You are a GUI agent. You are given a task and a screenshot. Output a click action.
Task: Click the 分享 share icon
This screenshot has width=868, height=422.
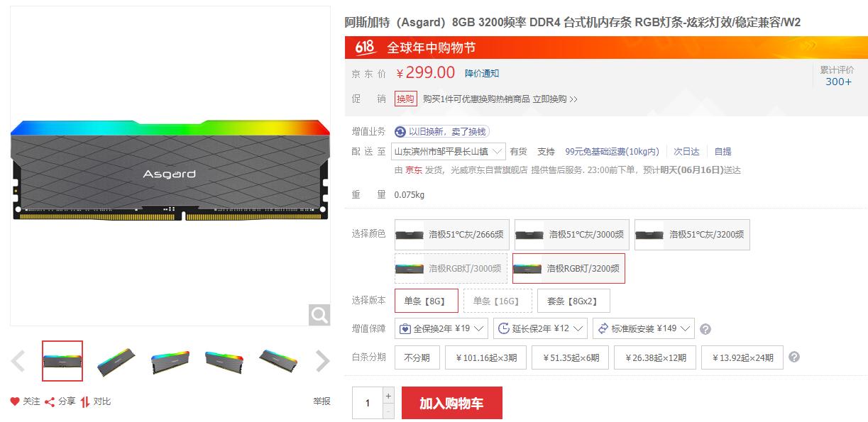[x=50, y=401]
